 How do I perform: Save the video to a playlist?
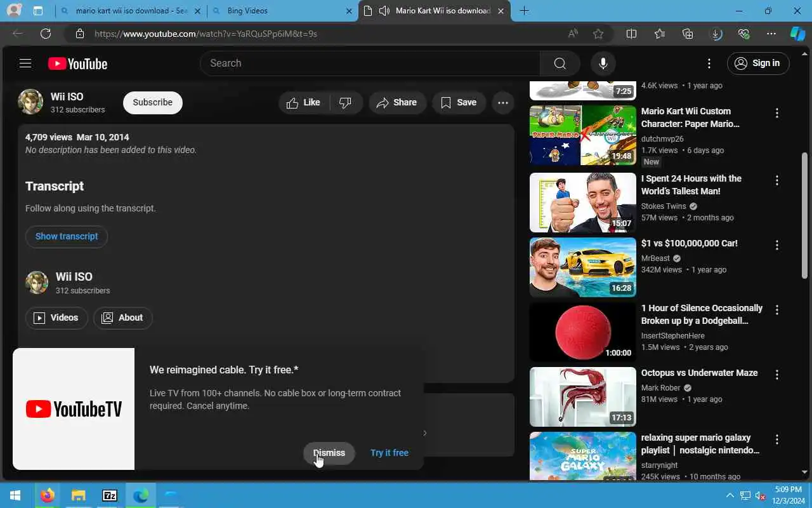point(459,102)
